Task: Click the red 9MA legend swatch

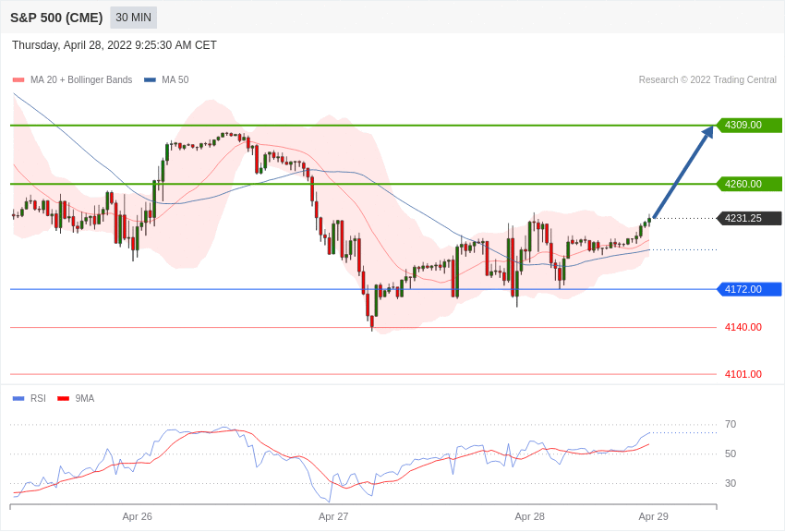Action: coord(63,398)
